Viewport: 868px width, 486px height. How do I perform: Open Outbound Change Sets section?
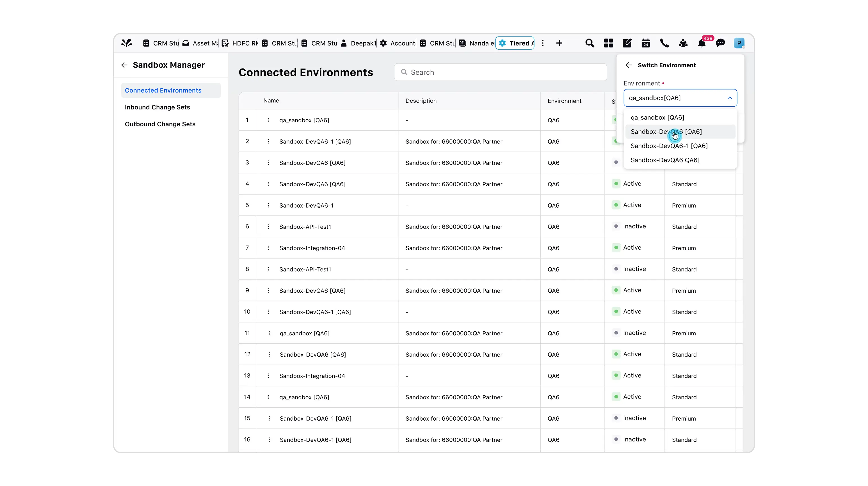(160, 124)
